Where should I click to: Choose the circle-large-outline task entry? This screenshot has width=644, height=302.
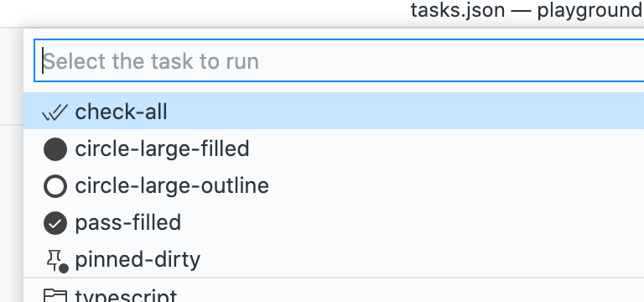tap(172, 185)
